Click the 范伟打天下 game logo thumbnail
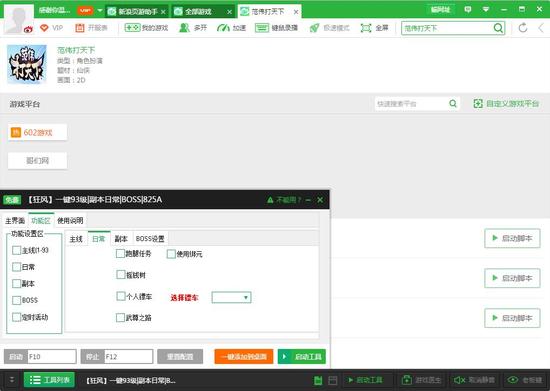The image size is (550, 391). pos(27,64)
